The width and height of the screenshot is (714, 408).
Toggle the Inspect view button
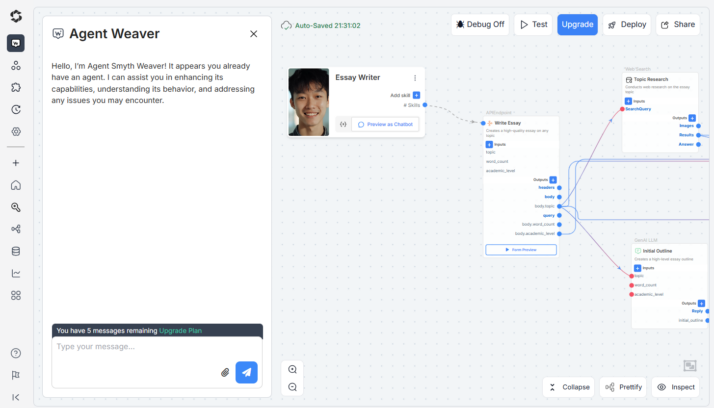tap(676, 387)
